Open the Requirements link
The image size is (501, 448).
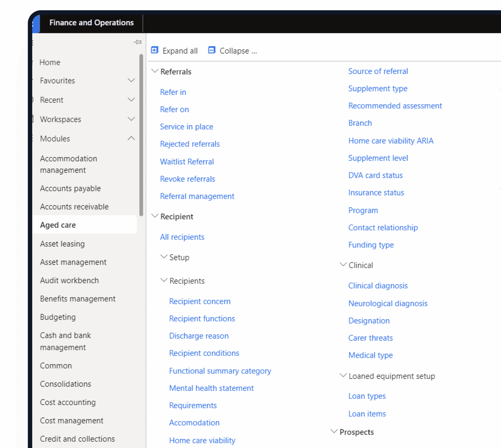click(x=193, y=406)
